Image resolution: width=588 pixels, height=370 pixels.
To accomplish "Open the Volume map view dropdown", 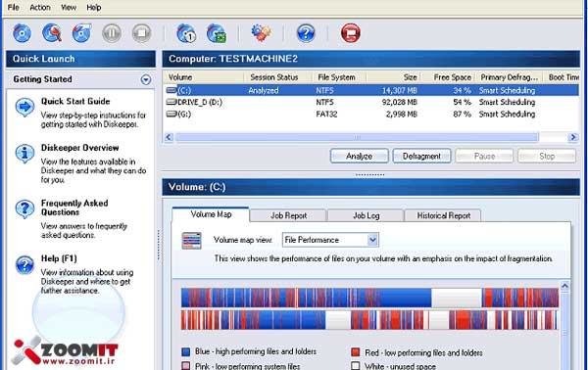I will 372,240.
